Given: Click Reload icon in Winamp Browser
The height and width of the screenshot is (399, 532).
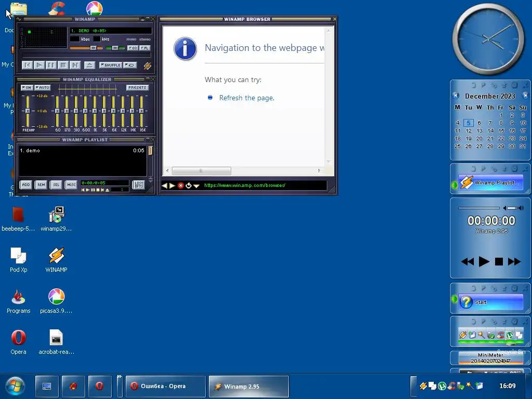Looking at the screenshot, I should [188, 185].
